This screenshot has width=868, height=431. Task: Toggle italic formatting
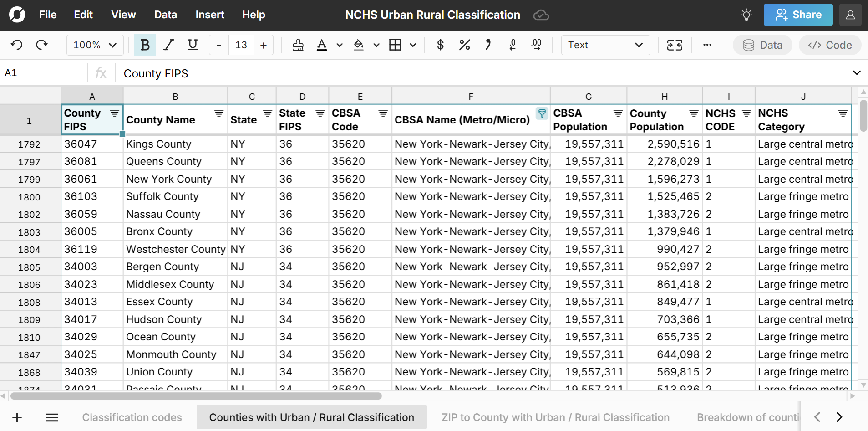tap(168, 45)
